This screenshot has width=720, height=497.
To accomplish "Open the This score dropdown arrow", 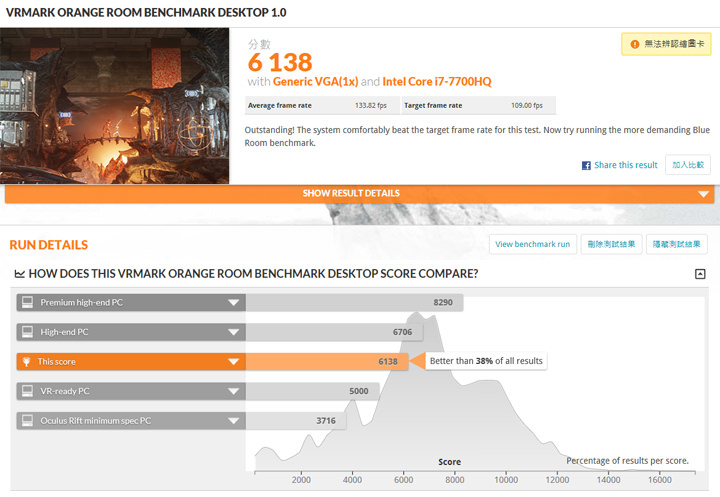I will pyautogui.click(x=233, y=362).
